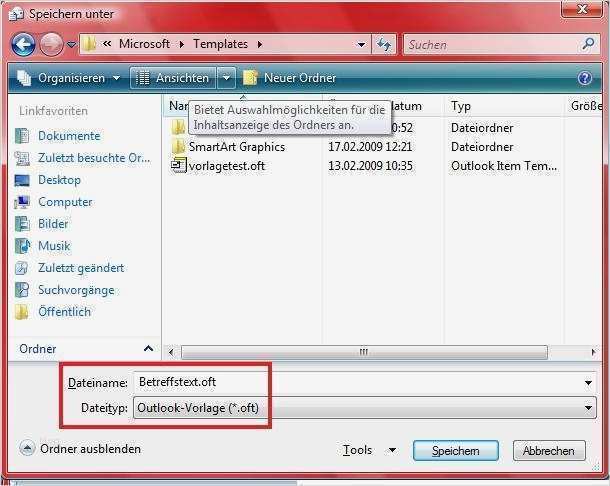Image resolution: width=610 pixels, height=486 pixels.
Task: Open the address bar history dropdown
Action: tap(361, 44)
